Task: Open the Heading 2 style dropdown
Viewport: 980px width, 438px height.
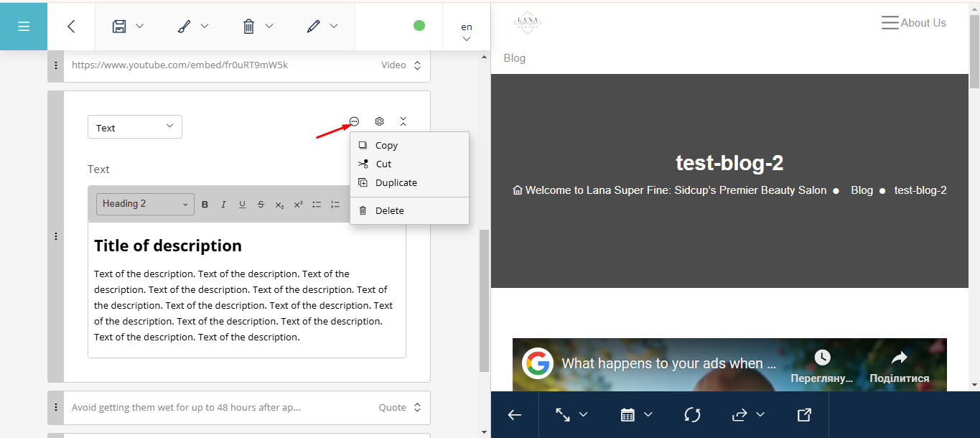Action: coord(145,204)
